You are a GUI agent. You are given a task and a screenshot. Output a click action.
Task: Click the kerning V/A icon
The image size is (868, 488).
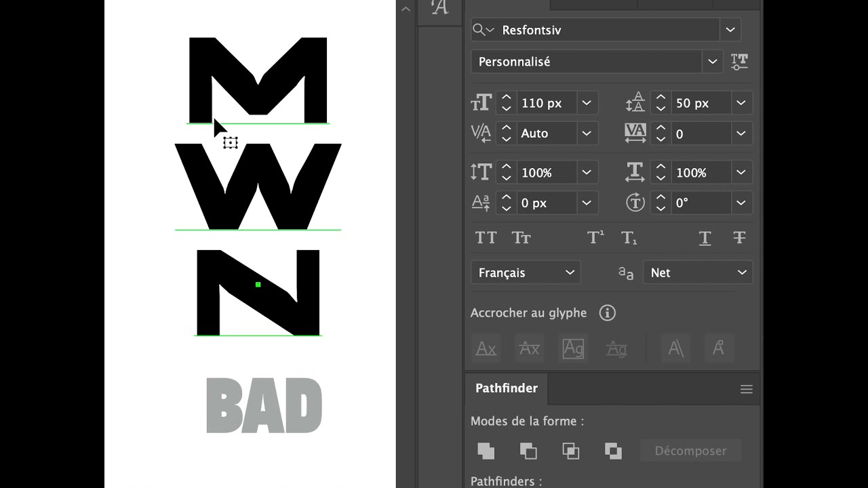481,134
